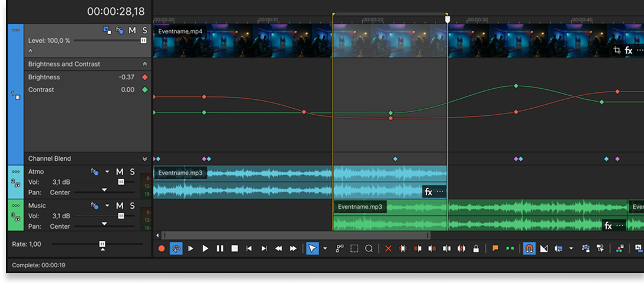Insert an orange marker from toolbar
644x285 pixels.
(495, 249)
